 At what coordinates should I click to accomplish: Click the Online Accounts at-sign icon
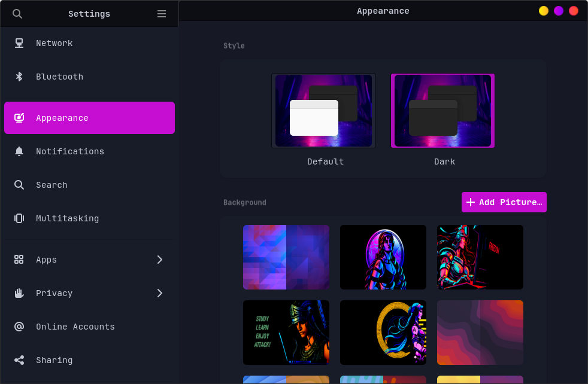coord(19,327)
